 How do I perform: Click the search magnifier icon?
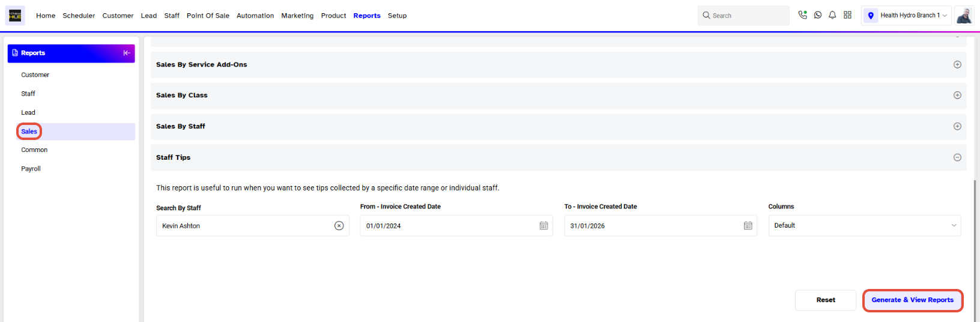pos(706,16)
